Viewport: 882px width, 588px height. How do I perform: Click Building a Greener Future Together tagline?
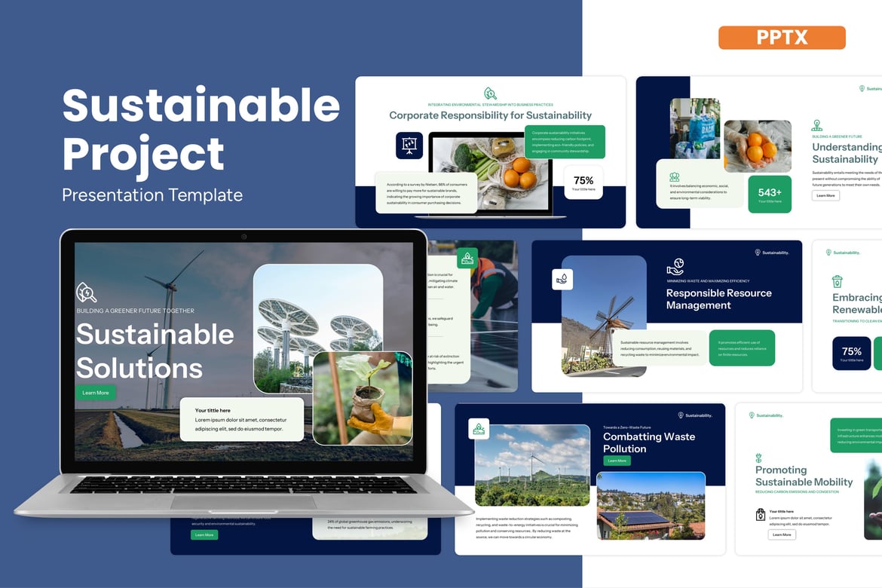pos(136,311)
